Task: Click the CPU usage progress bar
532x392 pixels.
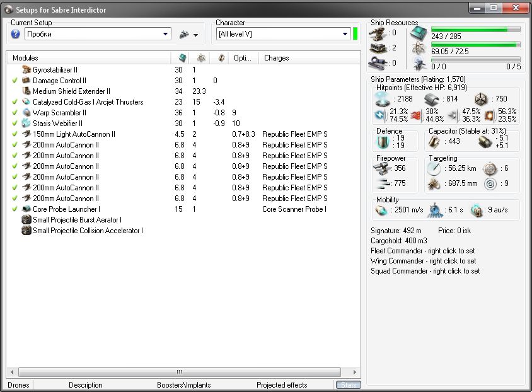Action: point(475,30)
